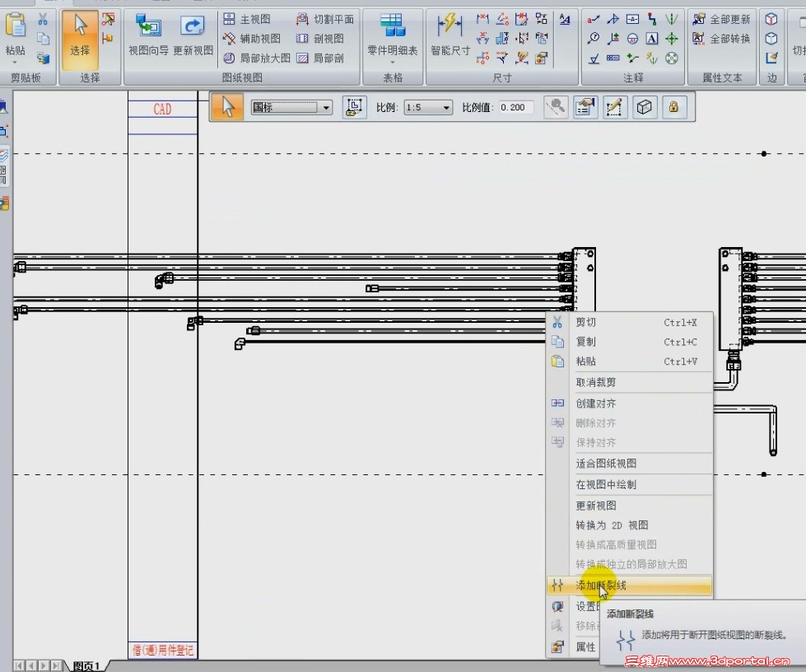
Task: Select the Smart Dimension (智能尺寸) tool
Action: coord(450,35)
